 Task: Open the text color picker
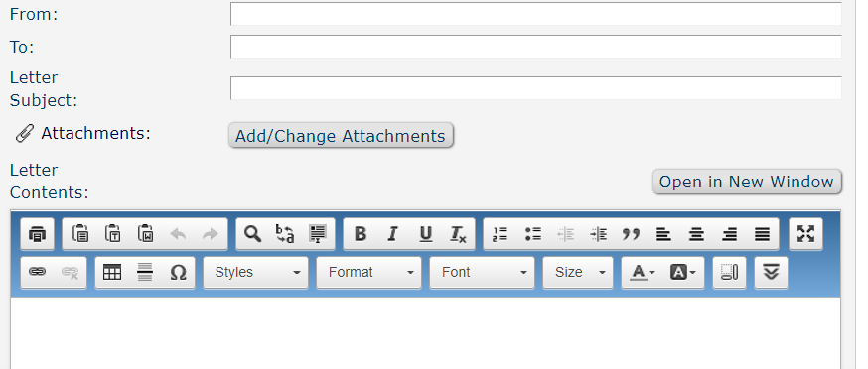[643, 272]
